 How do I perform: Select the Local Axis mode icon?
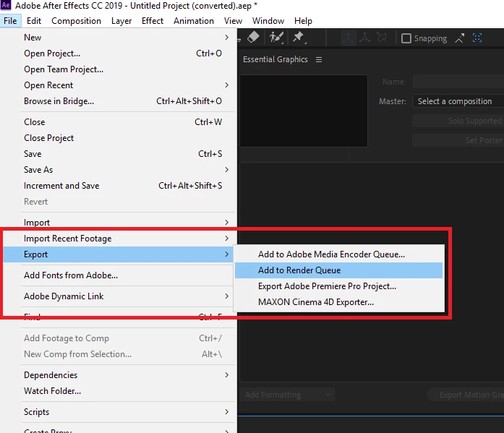coord(348,38)
